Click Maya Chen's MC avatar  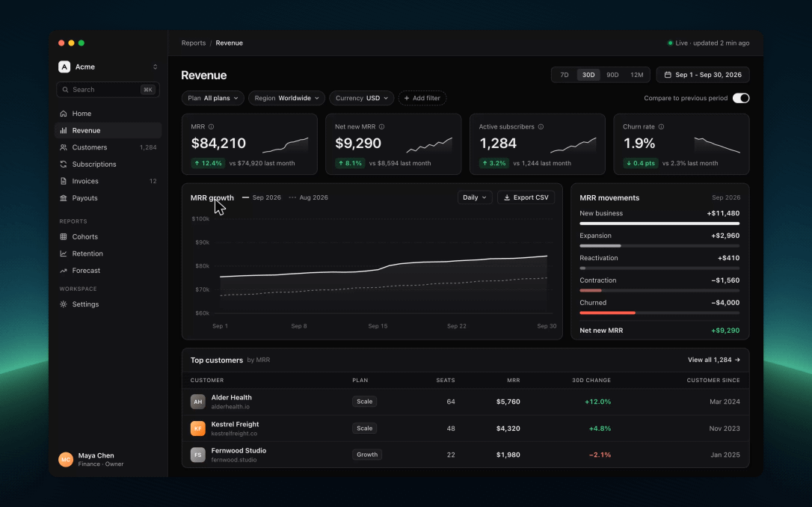coord(66,459)
